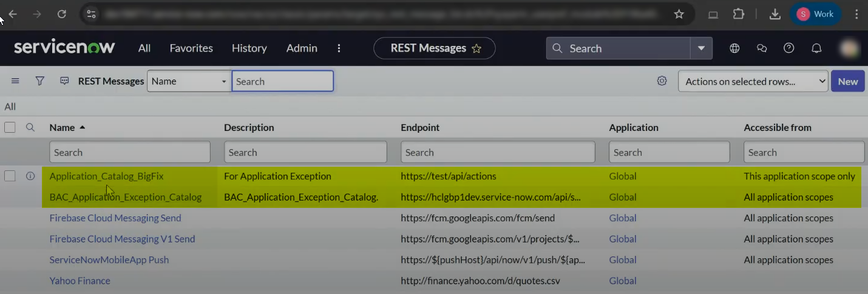The image size is (868, 294).
Task: Click the column search magnifier icon
Action: 30,128
